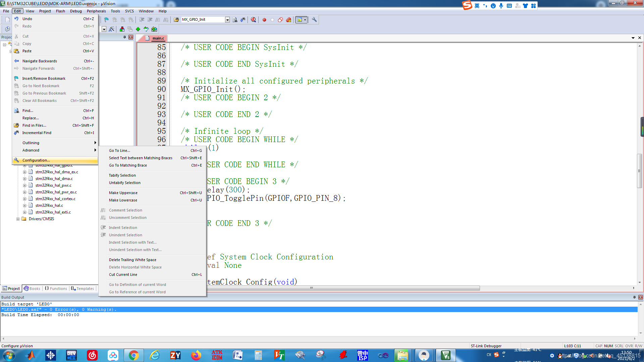644x362 pixels.
Task: Select Configuration from Edit menu
Action: (36, 160)
